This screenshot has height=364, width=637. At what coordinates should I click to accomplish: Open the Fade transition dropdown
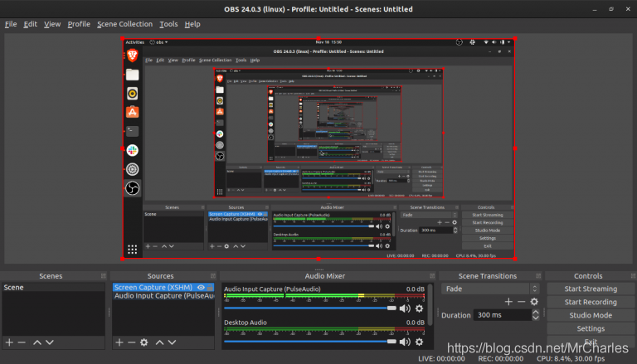490,289
